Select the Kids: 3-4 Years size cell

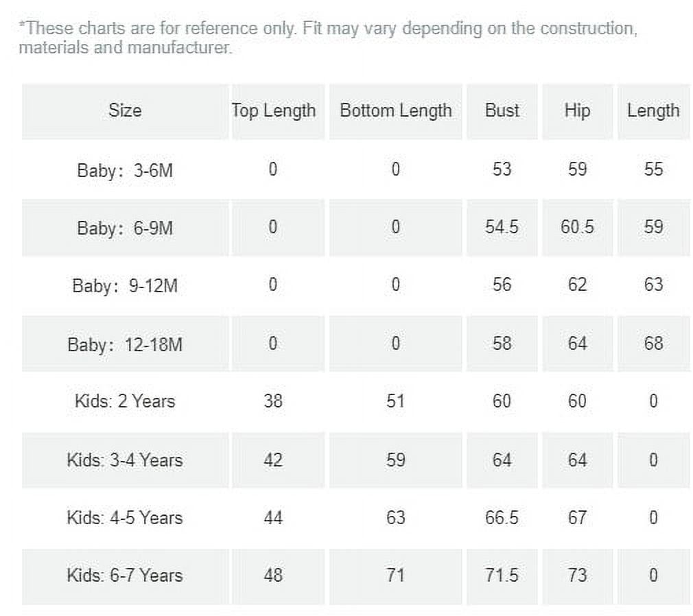pos(125,460)
